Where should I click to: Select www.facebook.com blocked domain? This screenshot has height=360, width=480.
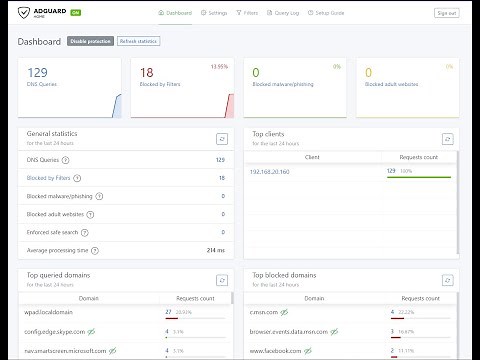coord(275,351)
